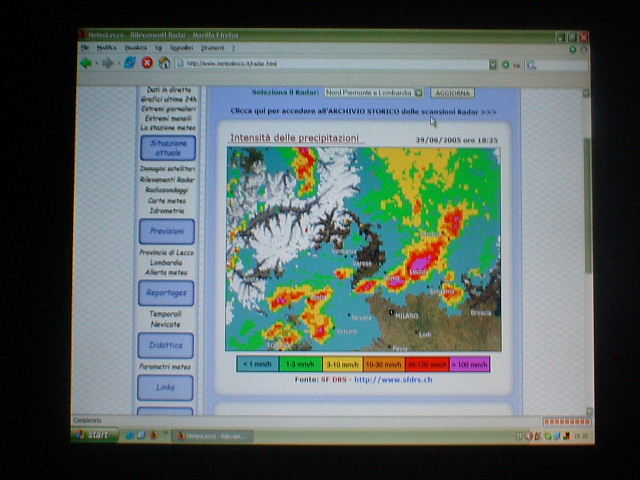Open the Home page icon
640x480 pixels.
point(164,63)
